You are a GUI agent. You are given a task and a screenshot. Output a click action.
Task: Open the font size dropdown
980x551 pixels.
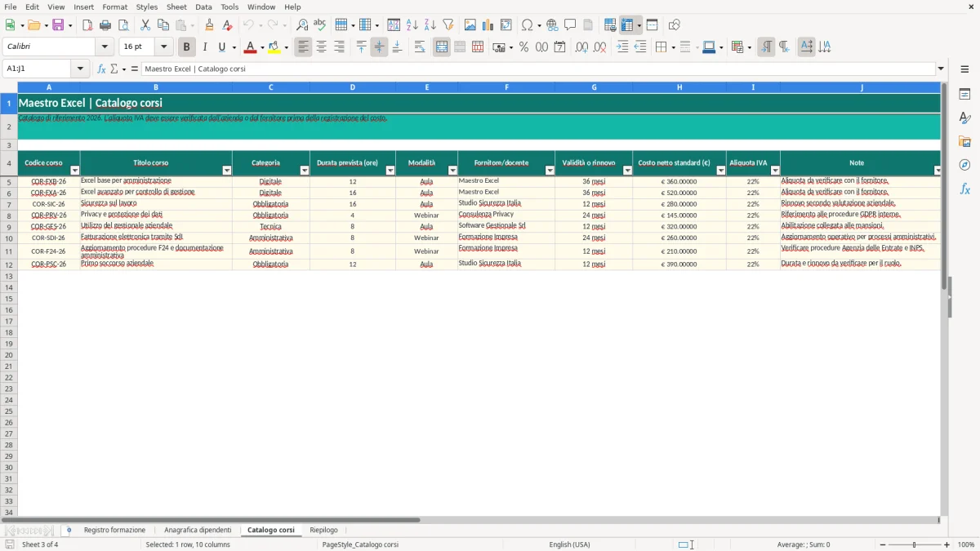click(164, 47)
